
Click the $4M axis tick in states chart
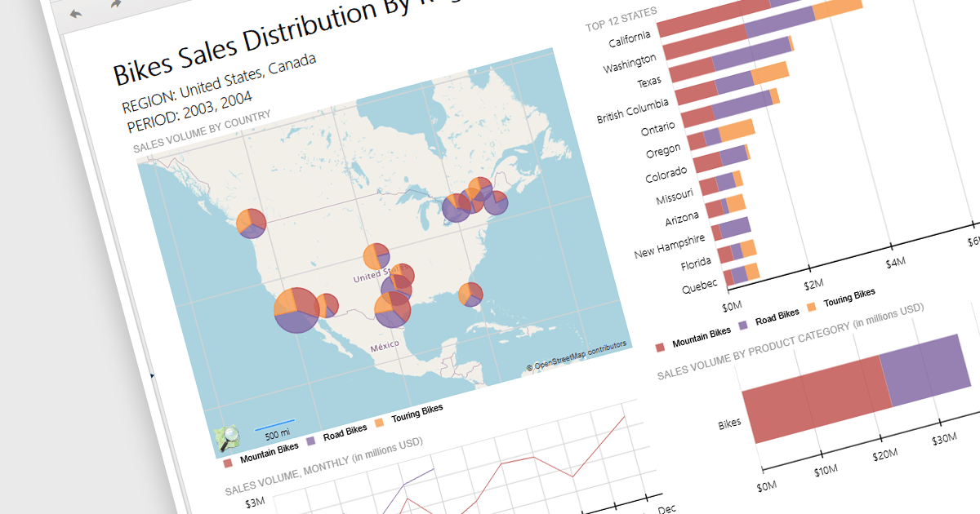(897, 262)
